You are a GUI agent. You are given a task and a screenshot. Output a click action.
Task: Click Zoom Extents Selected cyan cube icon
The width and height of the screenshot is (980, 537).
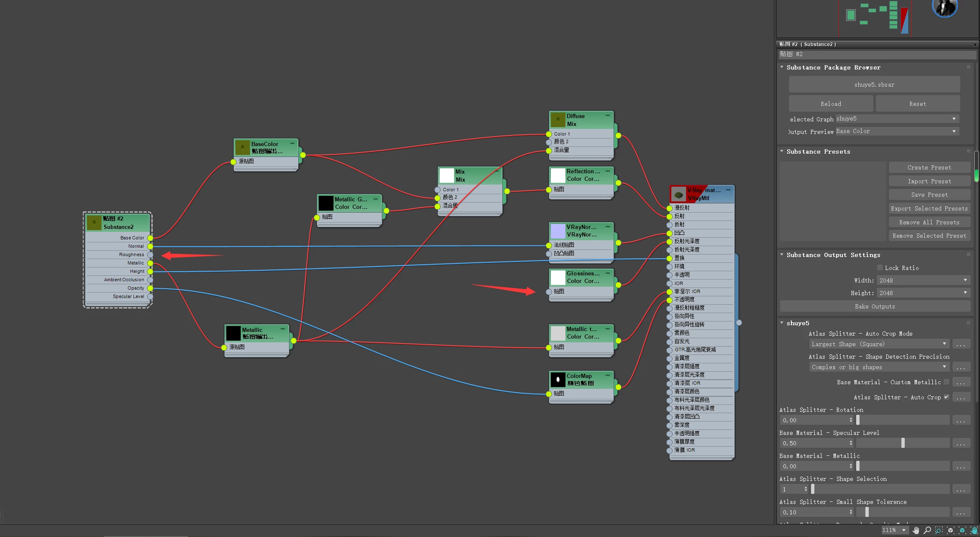962,530
